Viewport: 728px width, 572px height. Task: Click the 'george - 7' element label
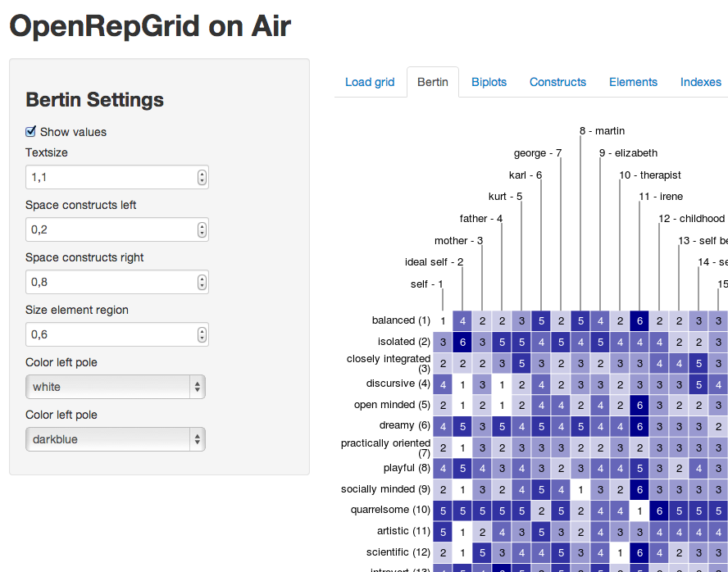coord(538,153)
